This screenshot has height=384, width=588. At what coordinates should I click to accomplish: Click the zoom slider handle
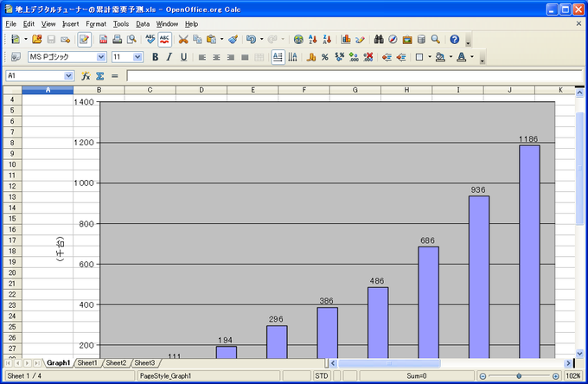[519, 375]
